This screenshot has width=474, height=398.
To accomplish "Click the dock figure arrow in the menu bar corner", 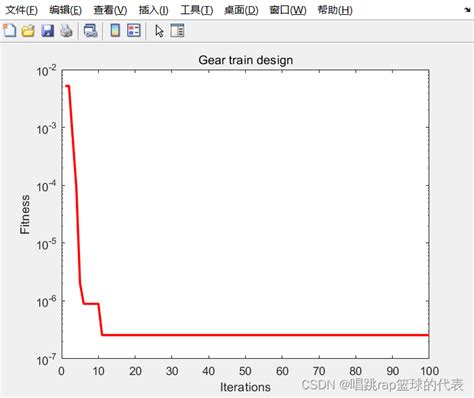I will 467,10.
